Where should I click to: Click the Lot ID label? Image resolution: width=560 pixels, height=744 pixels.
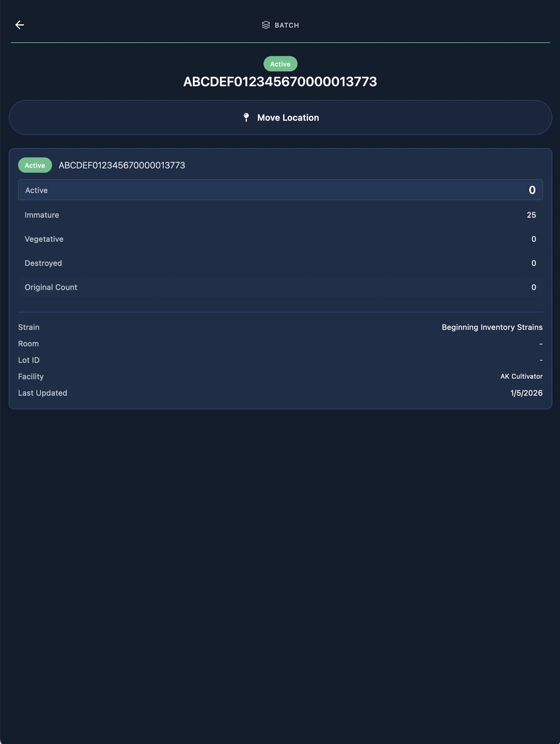click(29, 360)
